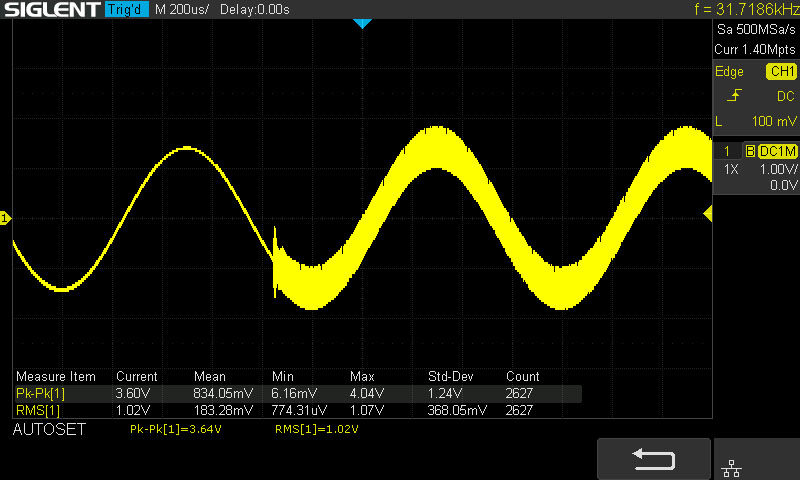The image size is (800, 480).
Task: Click the Measure Item column header
Action: 56,376
